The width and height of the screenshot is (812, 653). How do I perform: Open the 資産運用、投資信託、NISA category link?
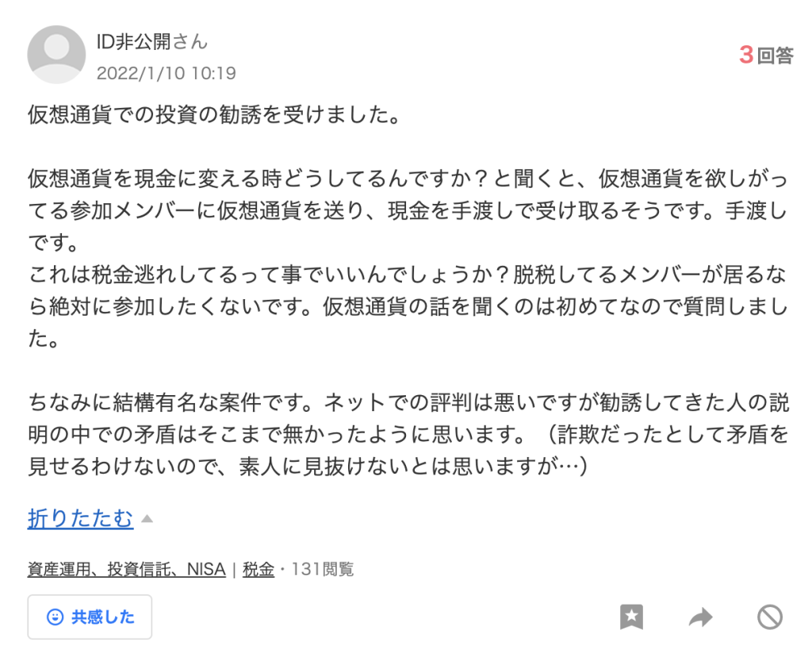(x=126, y=569)
